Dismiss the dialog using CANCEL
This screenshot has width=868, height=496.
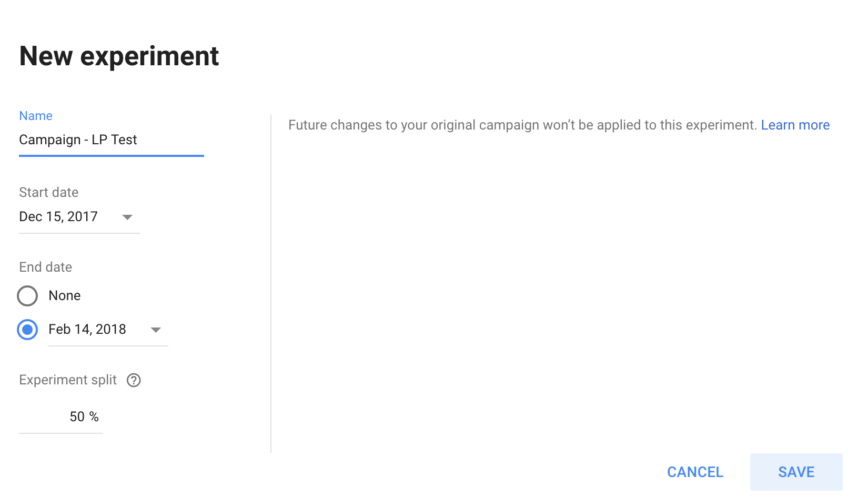click(695, 472)
